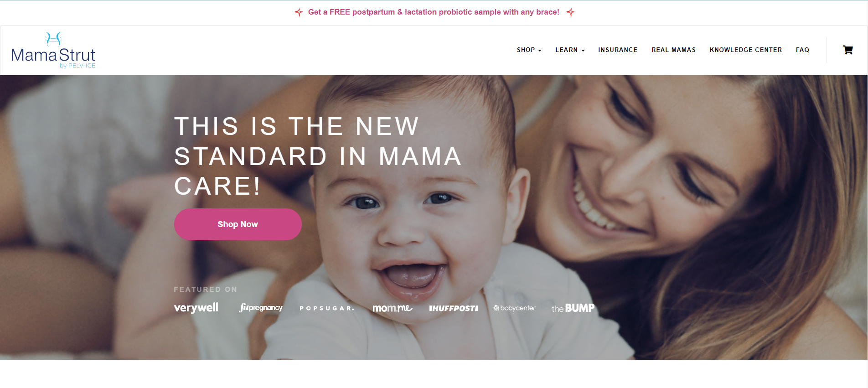
Task: Open the INSURANCE page
Action: (618, 50)
